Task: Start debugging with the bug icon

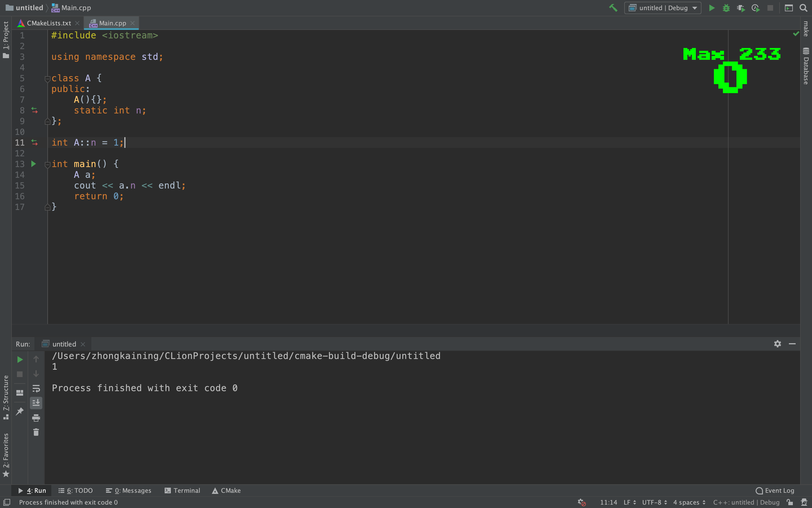Action: 727,8
